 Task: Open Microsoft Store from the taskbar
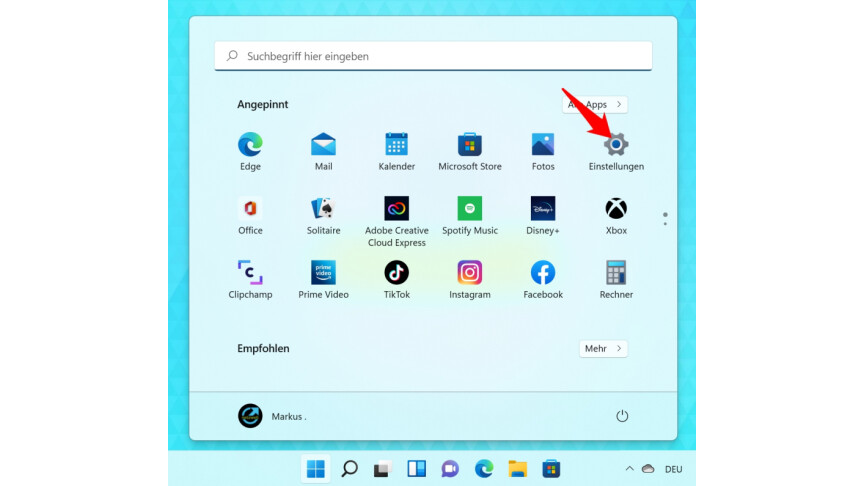click(551, 469)
